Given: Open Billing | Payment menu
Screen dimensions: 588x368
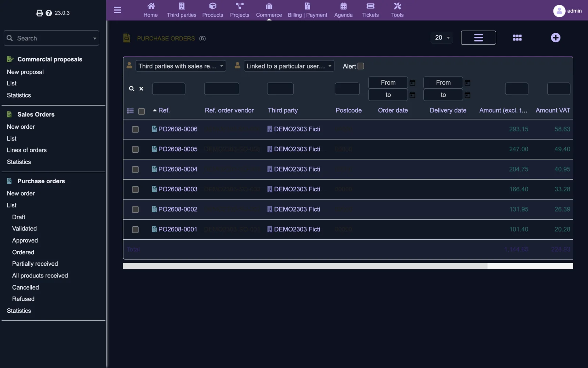Looking at the screenshot, I should coord(307,10).
